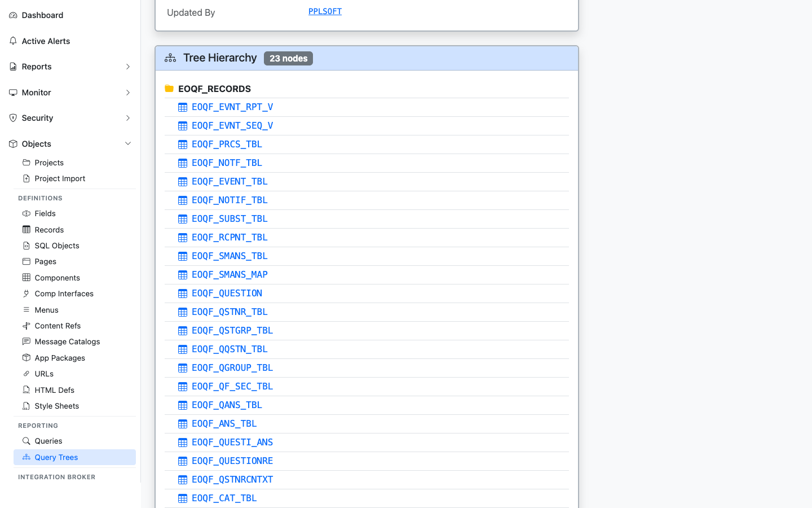Click the Monitor screen icon
The image size is (812, 508).
point(13,93)
